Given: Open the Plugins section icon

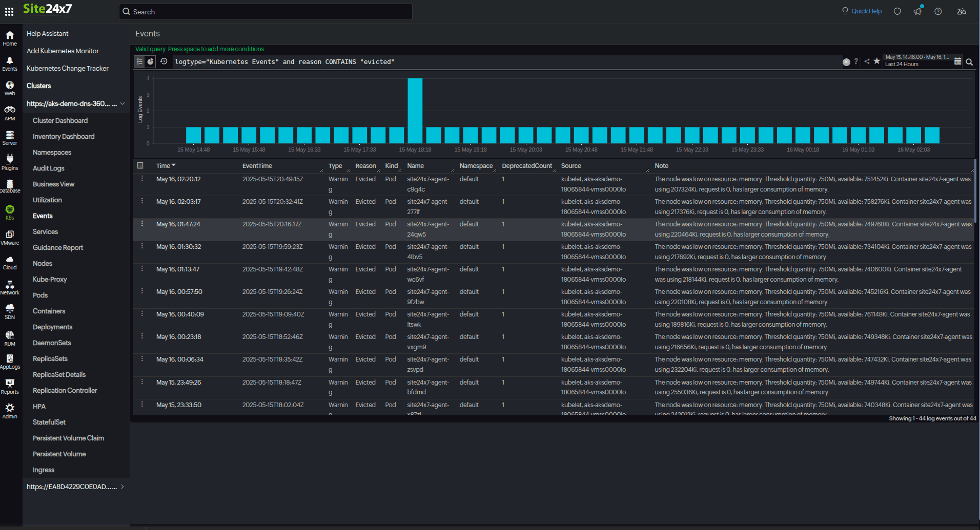Looking at the screenshot, I should (10, 162).
